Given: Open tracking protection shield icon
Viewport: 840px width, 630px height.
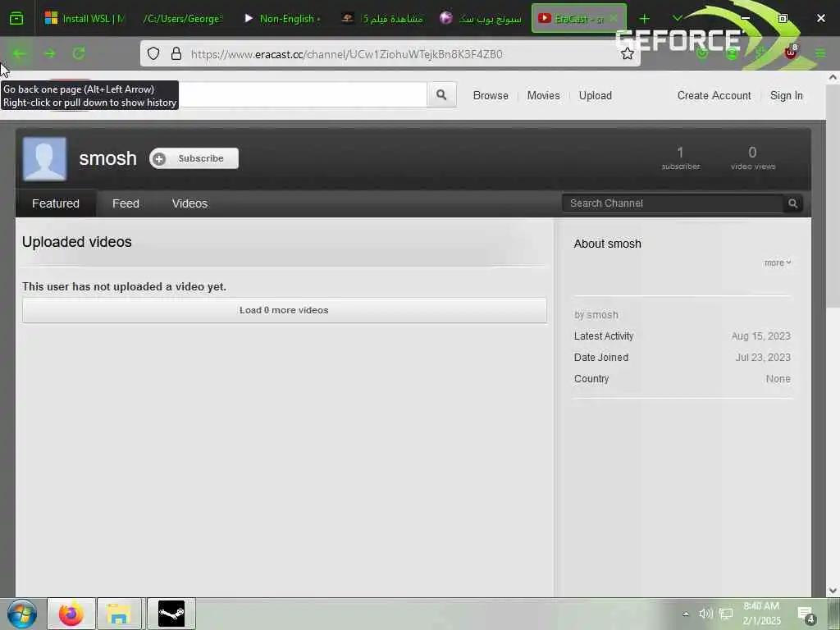Looking at the screenshot, I should pos(153,53).
